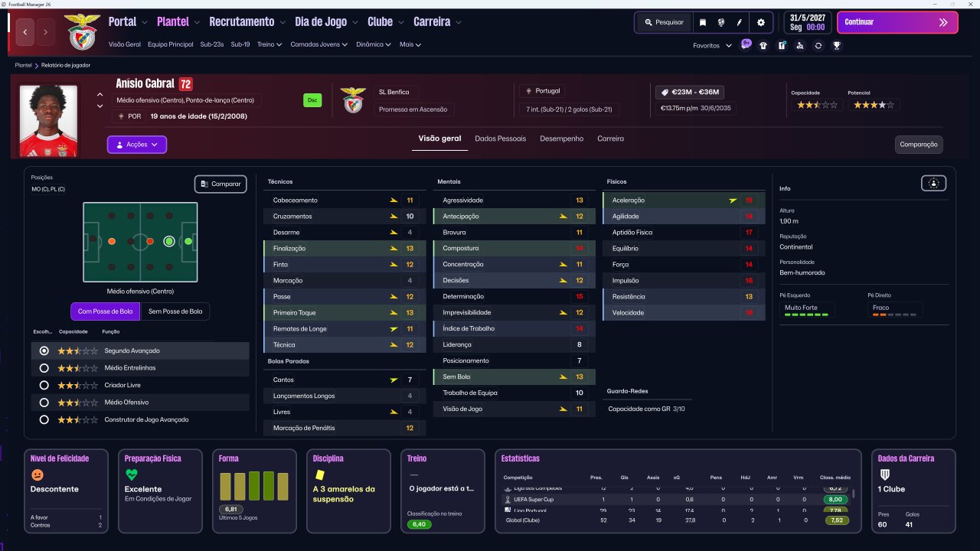980x551 pixels.
Task: Open settings gear icon
Action: tap(761, 22)
